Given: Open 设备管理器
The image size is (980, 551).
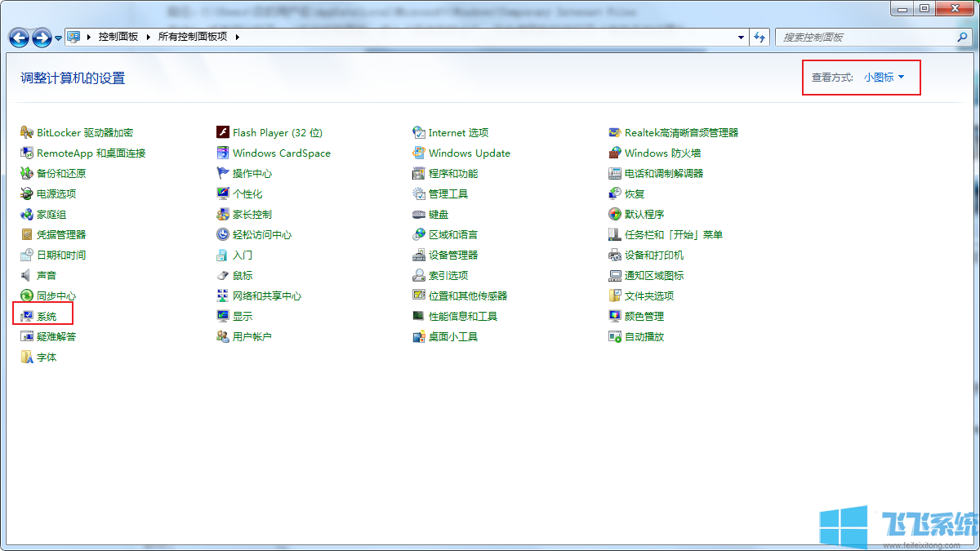Looking at the screenshot, I should point(453,255).
